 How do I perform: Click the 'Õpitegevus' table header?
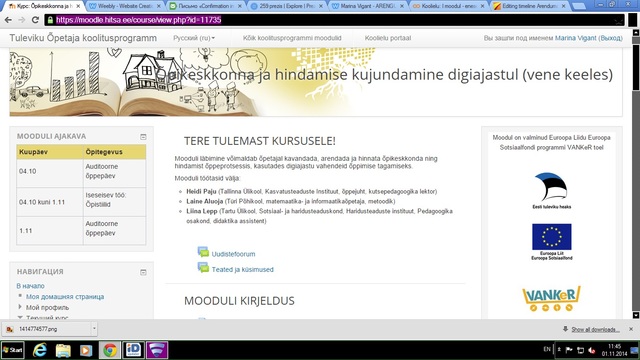115,152
